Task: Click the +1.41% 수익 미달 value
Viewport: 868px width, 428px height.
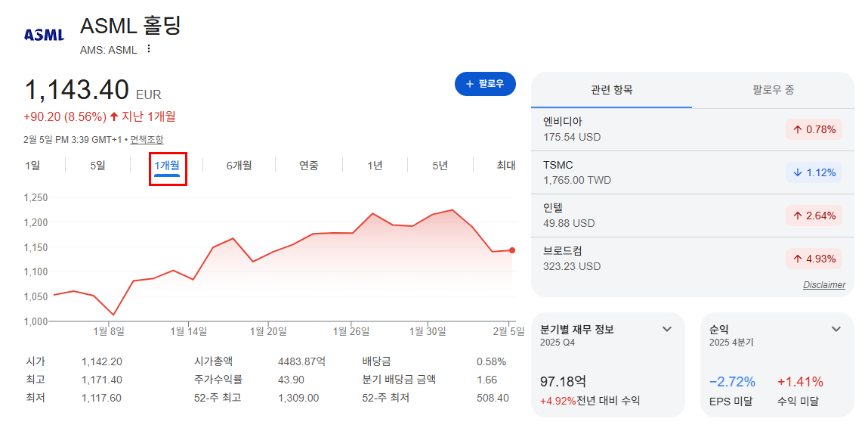Action: coord(800,381)
